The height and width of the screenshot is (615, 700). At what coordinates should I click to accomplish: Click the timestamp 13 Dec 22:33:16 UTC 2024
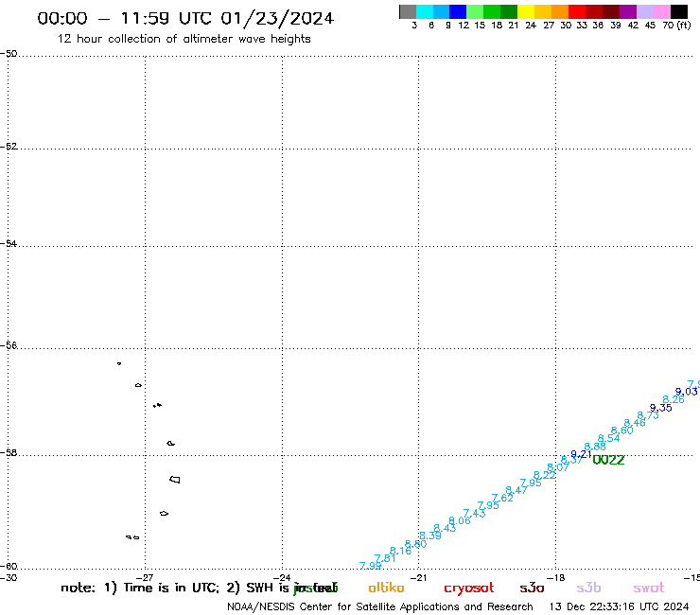619,606
